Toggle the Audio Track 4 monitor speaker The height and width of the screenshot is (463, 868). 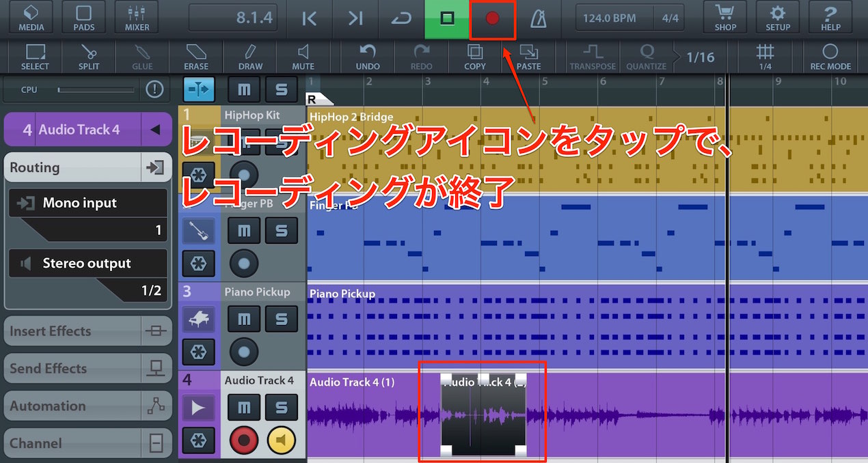(x=282, y=440)
